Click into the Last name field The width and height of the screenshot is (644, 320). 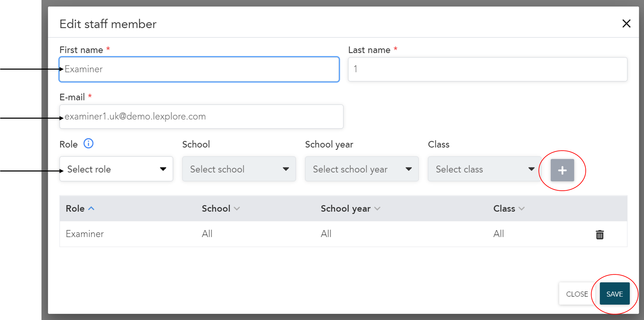pyautogui.click(x=487, y=69)
